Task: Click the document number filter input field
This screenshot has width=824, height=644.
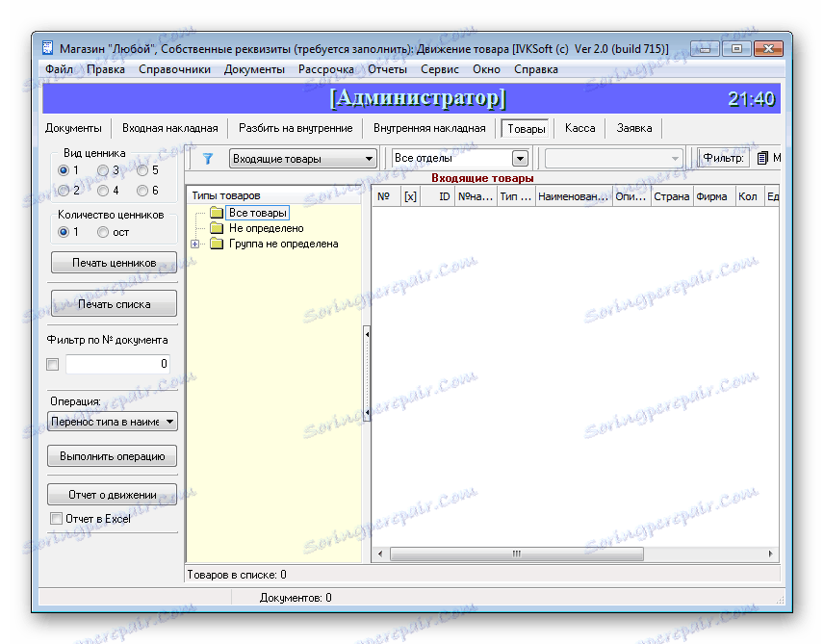Action: tap(117, 364)
